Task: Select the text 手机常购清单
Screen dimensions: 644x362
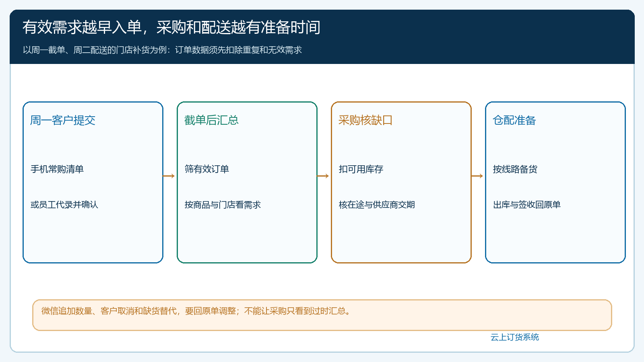Action: tap(57, 169)
